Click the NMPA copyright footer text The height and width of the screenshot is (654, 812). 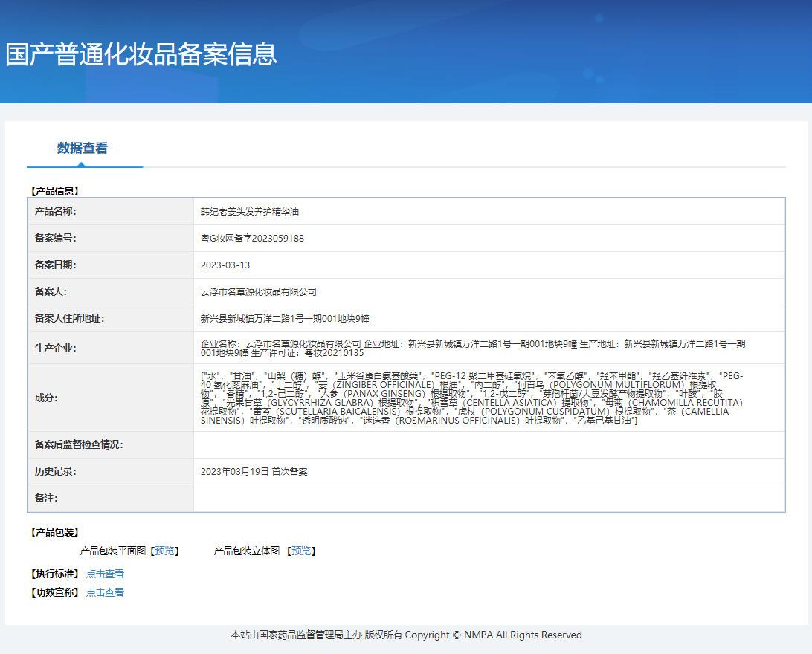tap(406, 635)
